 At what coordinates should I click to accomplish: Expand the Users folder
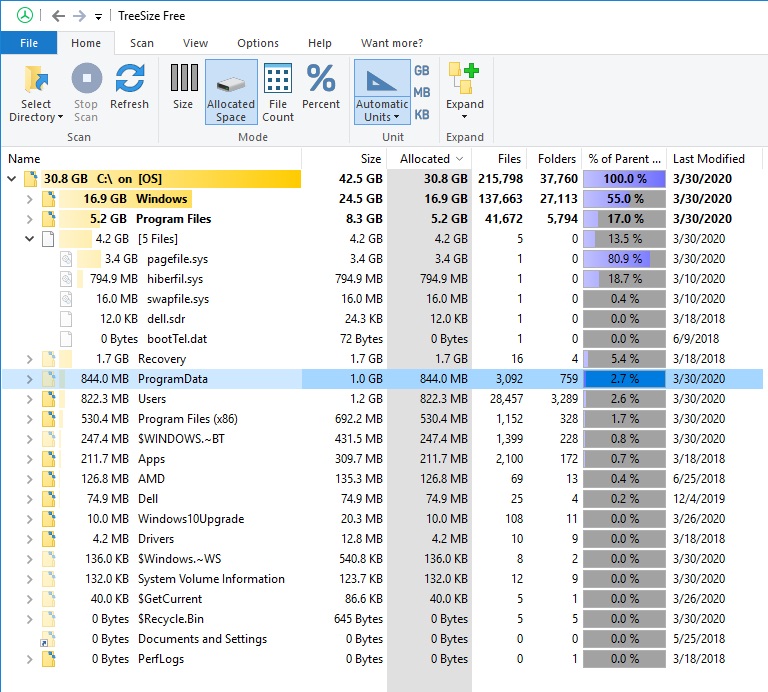[29, 399]
